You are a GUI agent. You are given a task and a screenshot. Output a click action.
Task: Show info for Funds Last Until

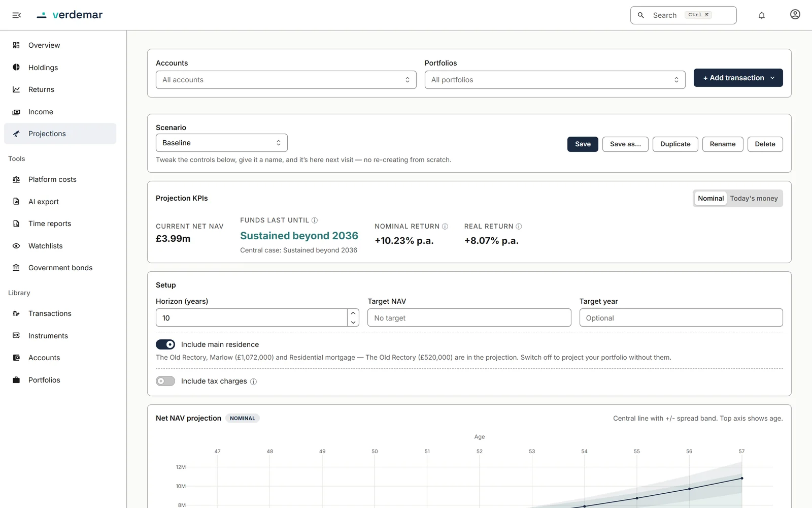pyautogui.click(x=315, y=220)
